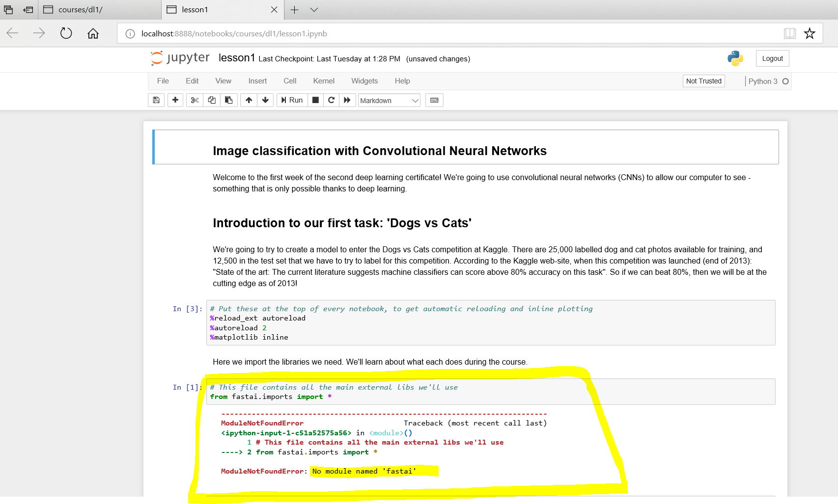Interrupt the kernel with the stop icon

[315, 100]
